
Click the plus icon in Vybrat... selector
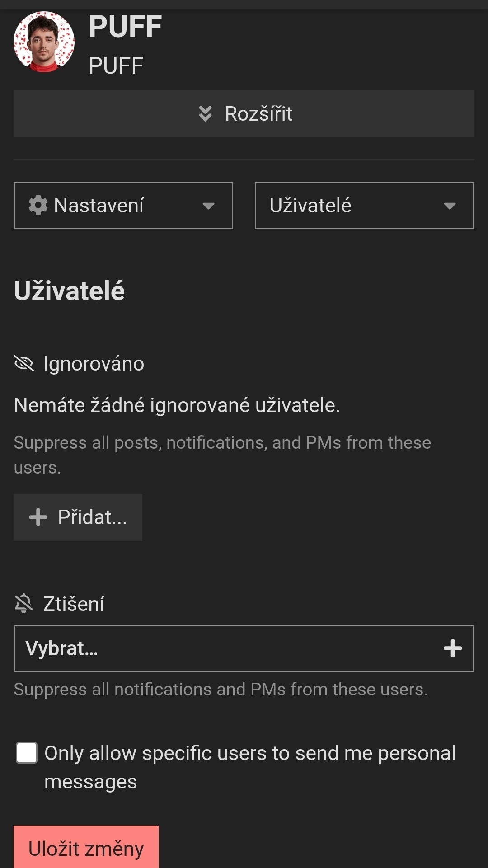tap(453, 648)
